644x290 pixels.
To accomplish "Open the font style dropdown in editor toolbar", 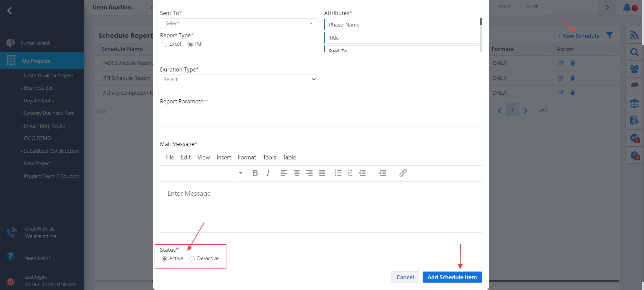I will pos(239,173).
